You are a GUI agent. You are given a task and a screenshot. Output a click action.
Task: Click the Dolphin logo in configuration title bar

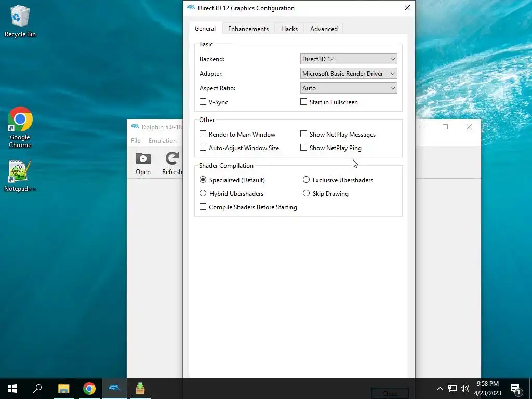[x=191, y=8]
